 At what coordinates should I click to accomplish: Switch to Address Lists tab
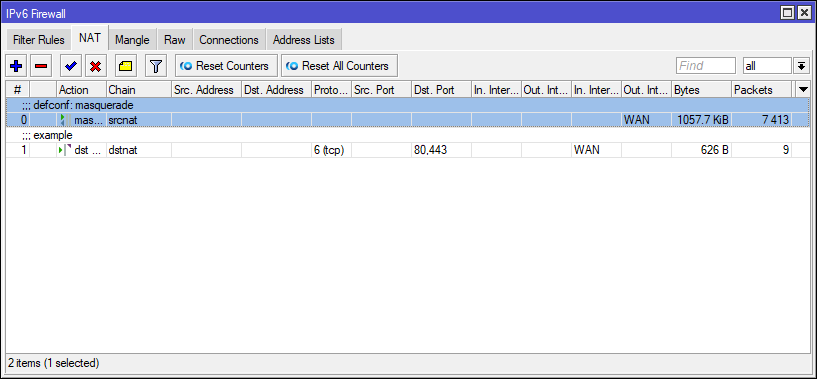[304, 40]
